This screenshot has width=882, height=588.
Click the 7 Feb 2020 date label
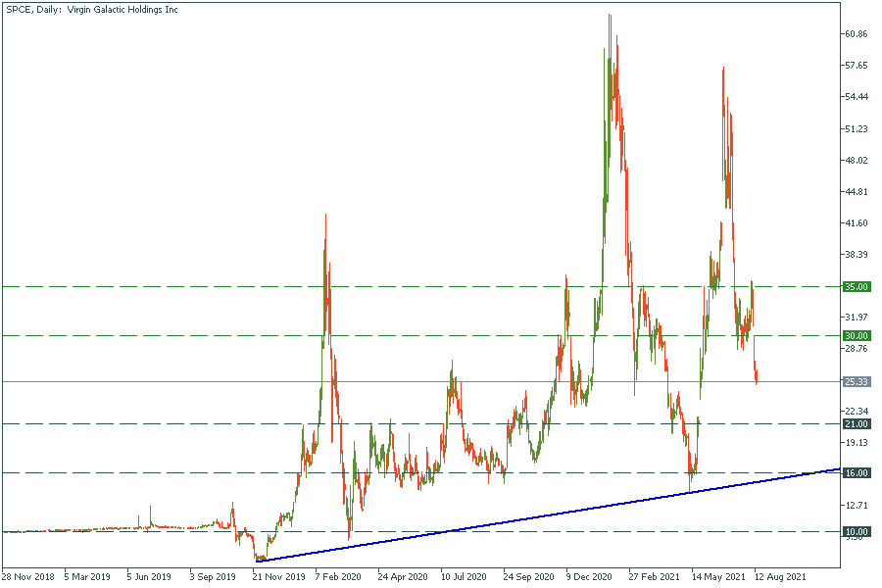pos(339,577)
